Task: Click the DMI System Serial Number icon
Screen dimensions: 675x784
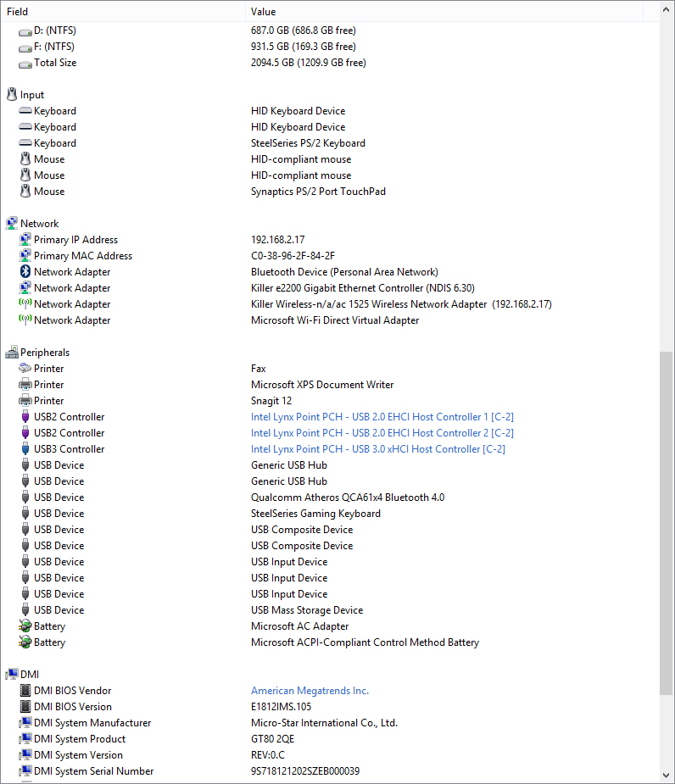Action: [25, 771]
